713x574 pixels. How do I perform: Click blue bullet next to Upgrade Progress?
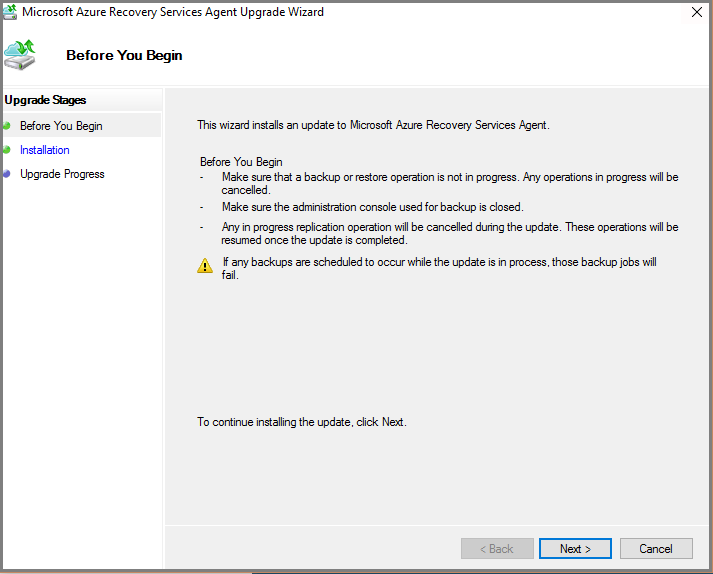click(6, 174)
